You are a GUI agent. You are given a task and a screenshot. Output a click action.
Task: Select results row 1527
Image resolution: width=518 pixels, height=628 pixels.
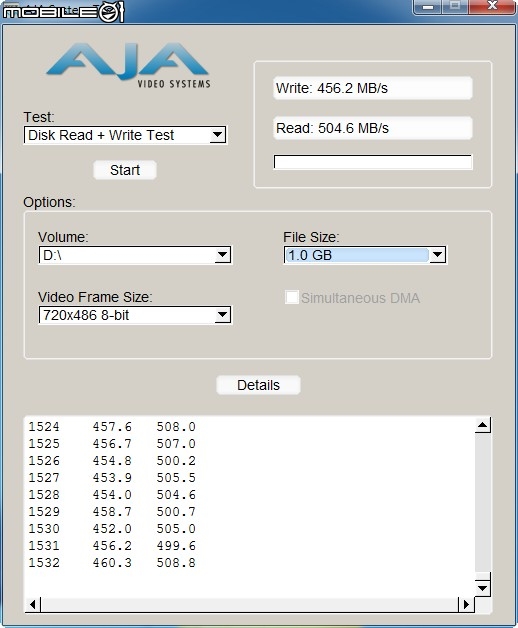click(112, 478)
